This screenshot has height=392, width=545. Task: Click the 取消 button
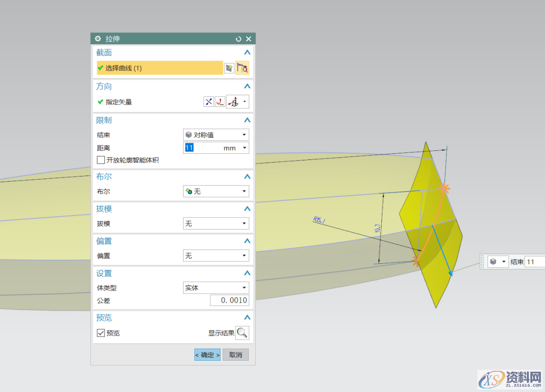point(236,355)
